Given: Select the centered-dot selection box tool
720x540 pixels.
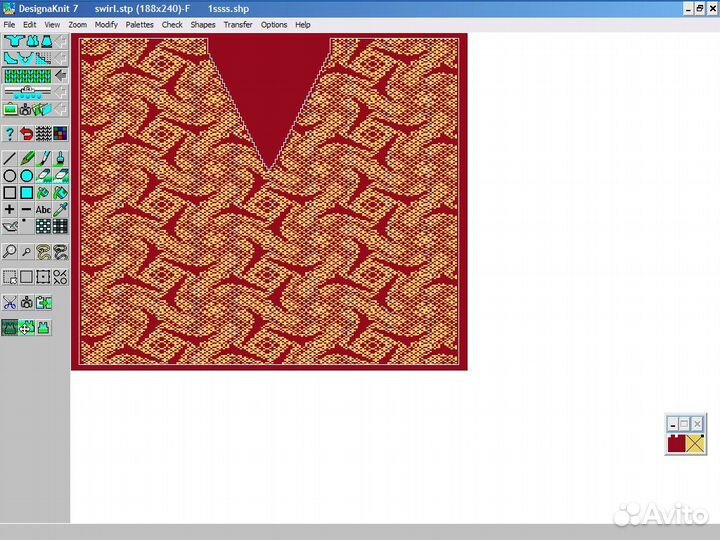Looking at the screenshot, I should 44,277.
